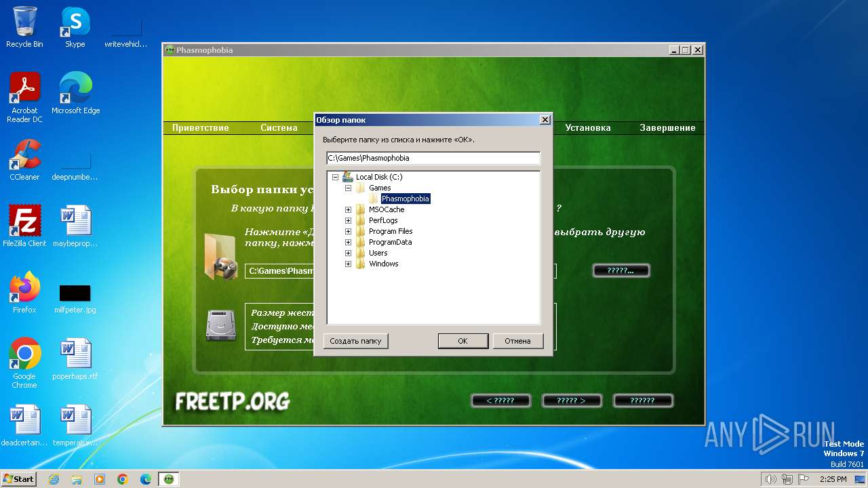Go to the Завершение installer step
The width and height of the screenshot is (868, 488).
point(667,127)
